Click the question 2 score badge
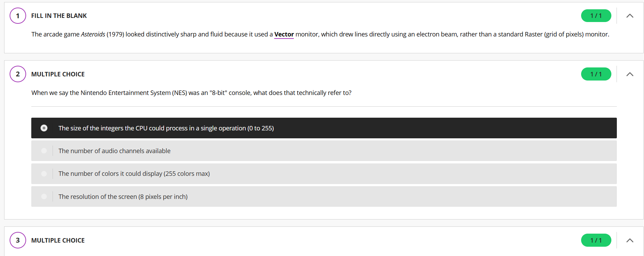Screen dimensions: 644x256 point(596,74)
